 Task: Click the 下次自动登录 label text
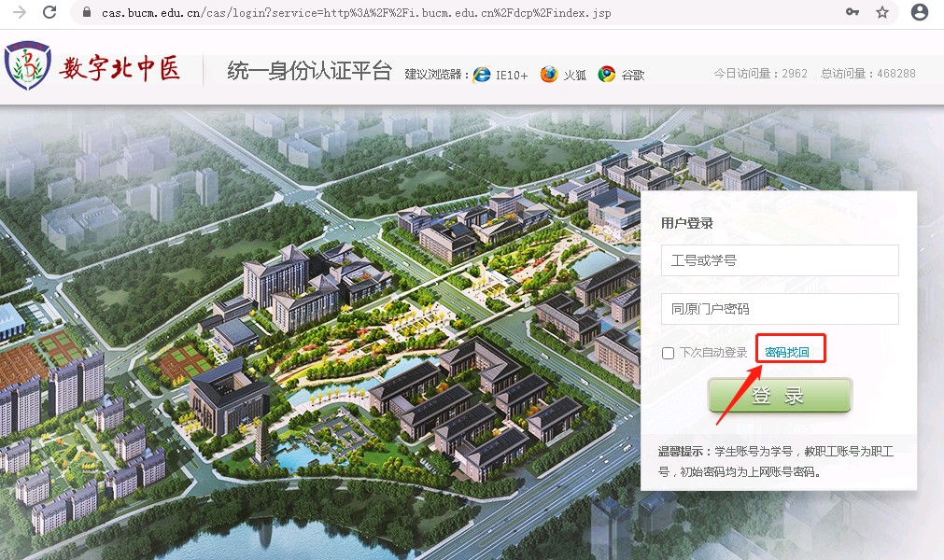pos(713,353)
